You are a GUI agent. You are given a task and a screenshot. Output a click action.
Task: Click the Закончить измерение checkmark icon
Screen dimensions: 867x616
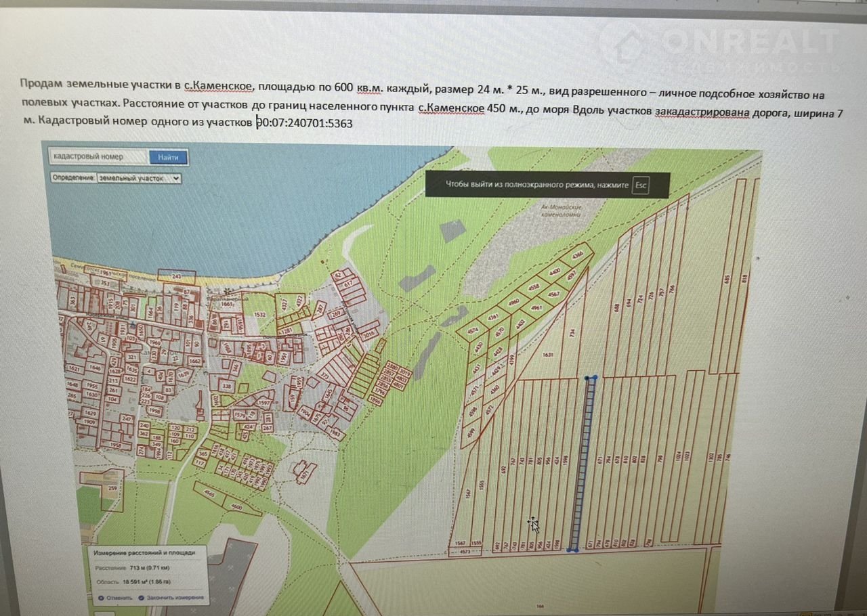click(142, 598)
